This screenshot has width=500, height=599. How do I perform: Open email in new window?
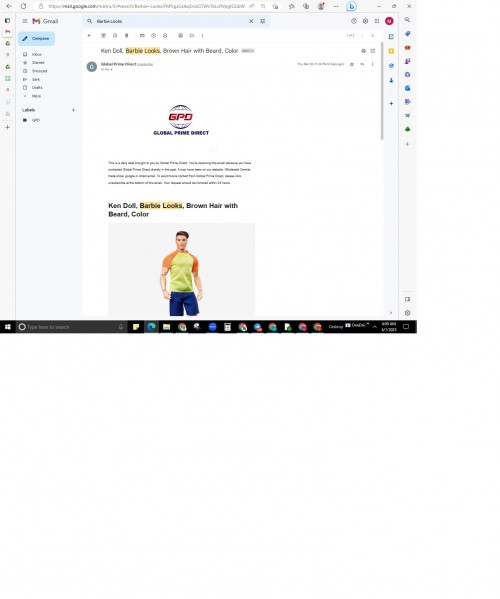coord(373,51)
